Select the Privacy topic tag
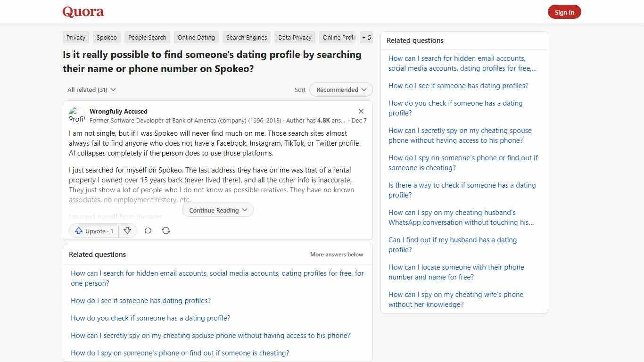This screenshot has height=362, width=644. pos(75,37)
